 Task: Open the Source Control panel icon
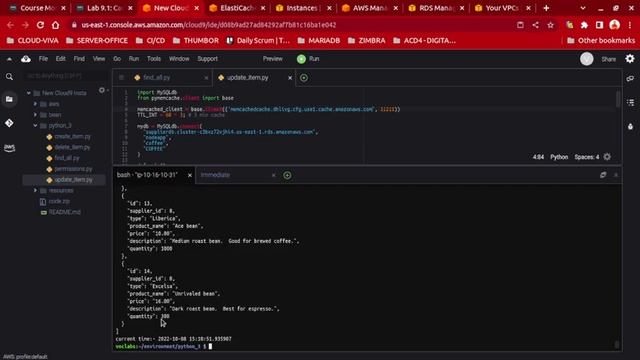tap(9, 123)
